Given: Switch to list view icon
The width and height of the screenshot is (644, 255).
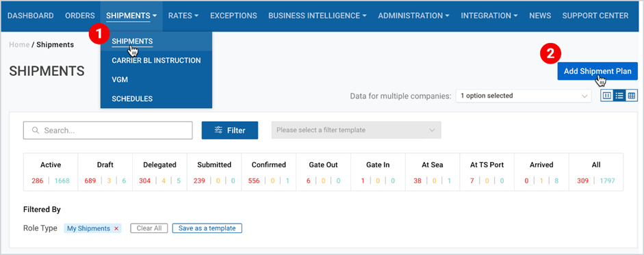Looking at the screenshot, I should [619, 96].
